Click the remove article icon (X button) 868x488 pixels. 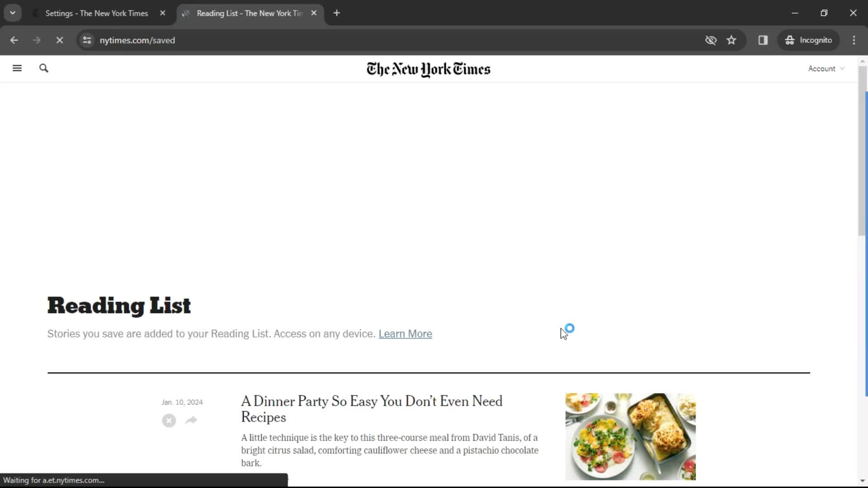(x=169, y=419)
